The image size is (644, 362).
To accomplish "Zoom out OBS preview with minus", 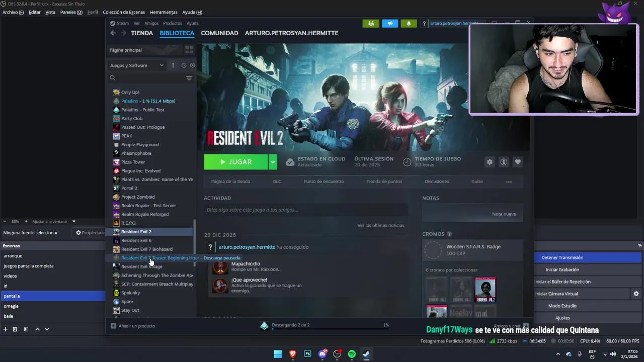I will point(5,221).
